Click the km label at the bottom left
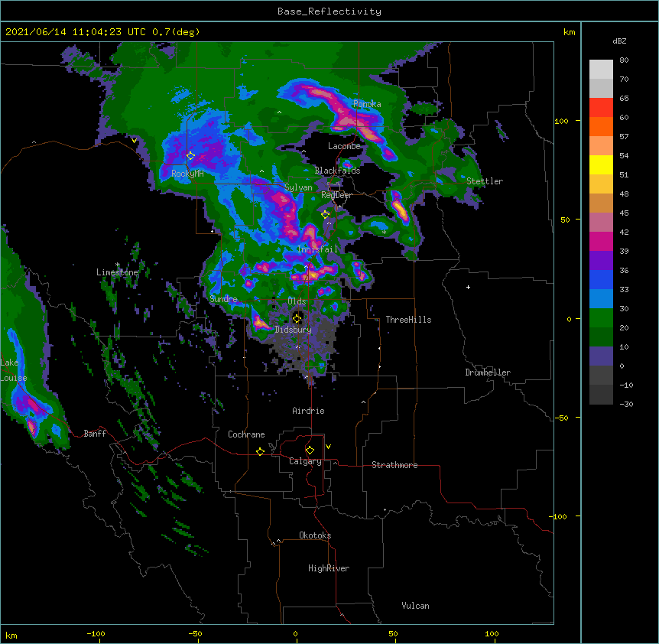This screenshot has width=659, height=644. 11,635
